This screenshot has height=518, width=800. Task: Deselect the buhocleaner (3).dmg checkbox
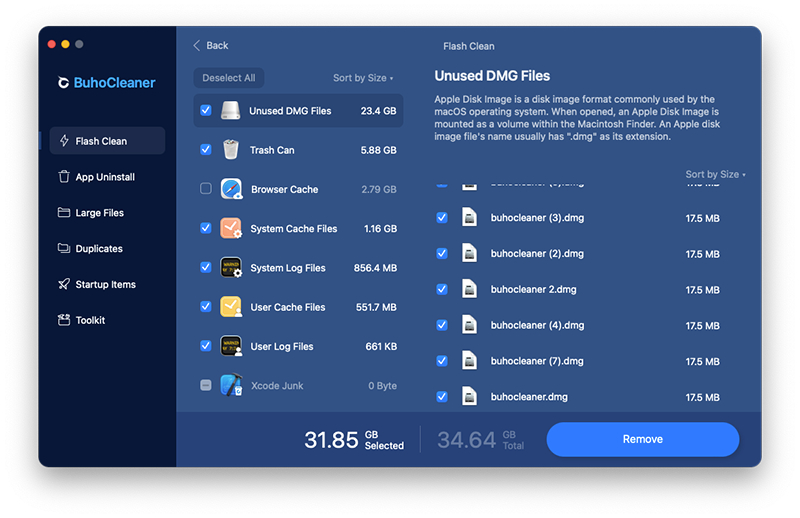pos(442,217)
